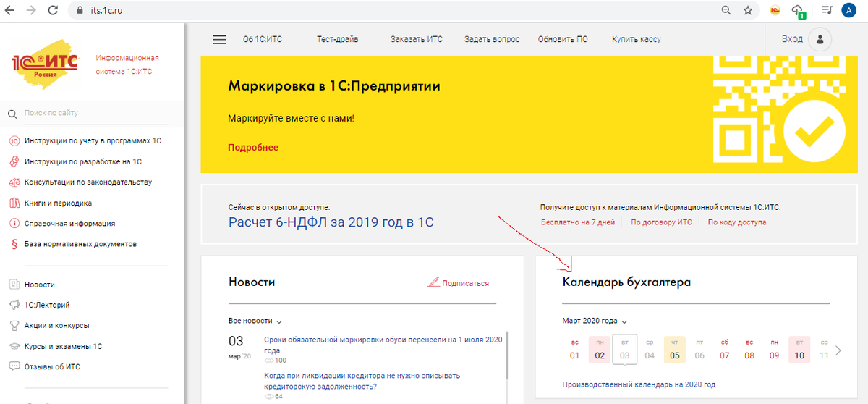868x404 pixels.
Task: Expand the Март 2020 года month dropdown
Action: [x=595, y=321]
